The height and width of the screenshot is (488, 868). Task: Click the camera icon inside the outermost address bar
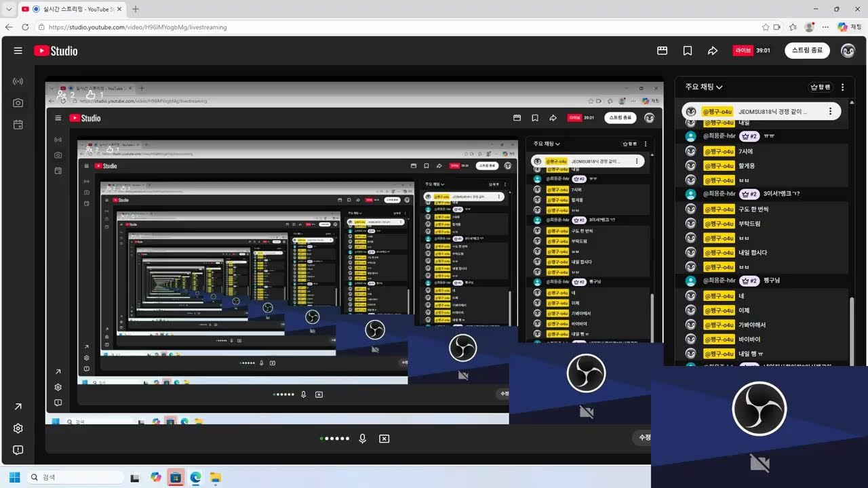(x=777, y=27)
